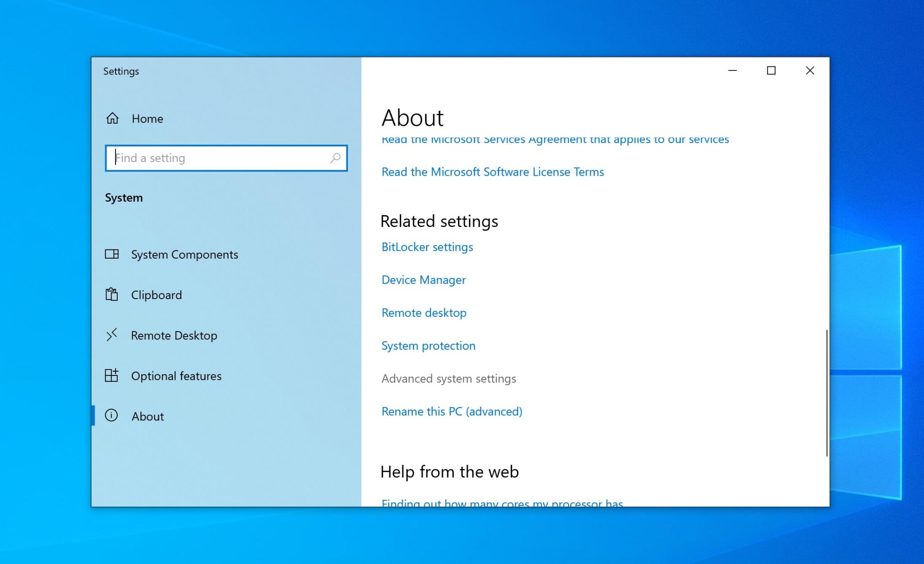Open the System Components page
924x564 pixels.
point(185,254)
